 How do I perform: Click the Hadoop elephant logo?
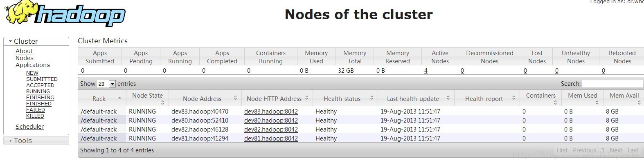point(64,14)
